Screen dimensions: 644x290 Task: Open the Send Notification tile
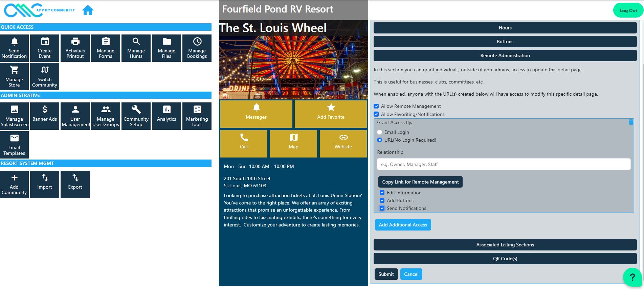14,48
